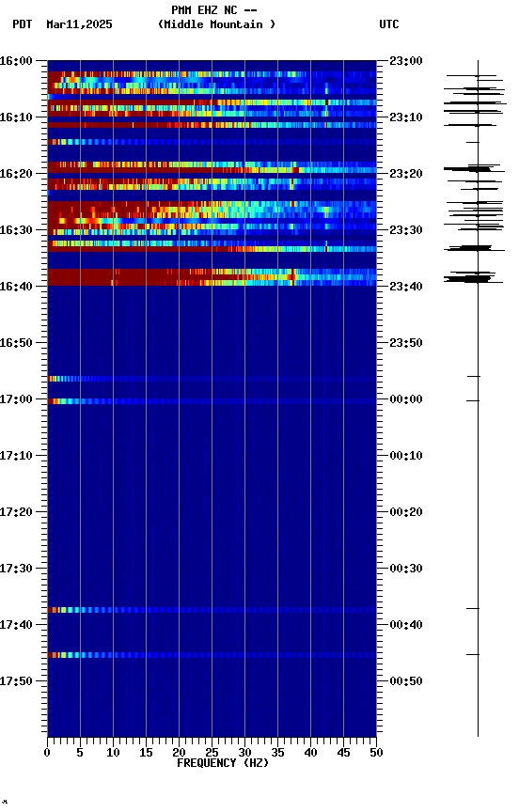The width and height of the screenshot is (519, 812).
Task: Click the 00:00 UTC time label
Action: (406, 399)
